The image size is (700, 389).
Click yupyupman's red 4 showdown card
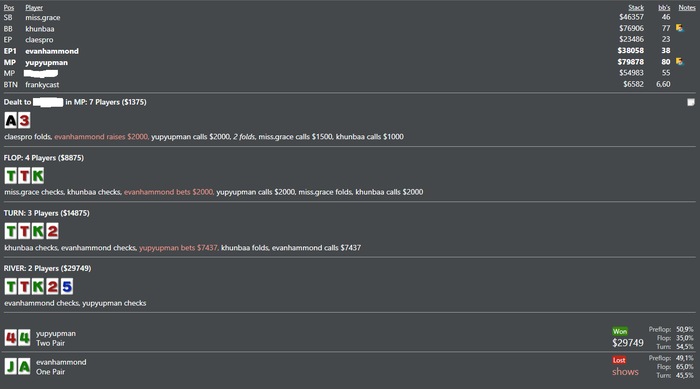(11, 338)
